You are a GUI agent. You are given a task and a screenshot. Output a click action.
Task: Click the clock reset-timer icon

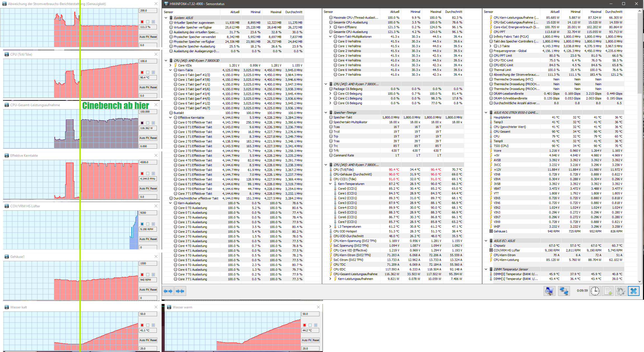click(595, 291)
